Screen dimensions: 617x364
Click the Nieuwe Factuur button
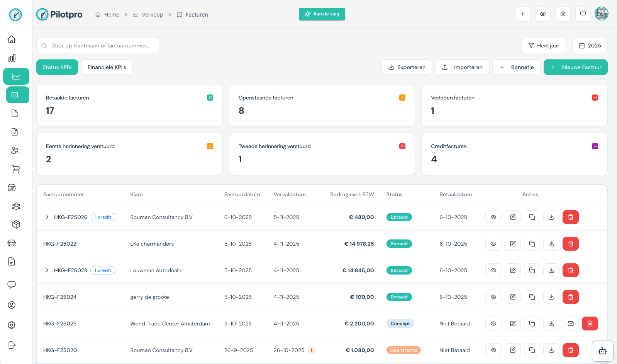[x=575, y=67]
